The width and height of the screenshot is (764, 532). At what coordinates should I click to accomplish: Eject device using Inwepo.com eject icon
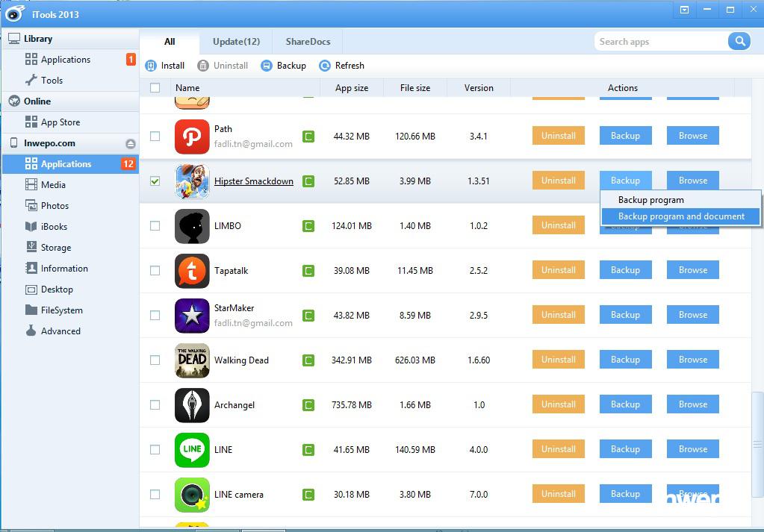[130, 143]
